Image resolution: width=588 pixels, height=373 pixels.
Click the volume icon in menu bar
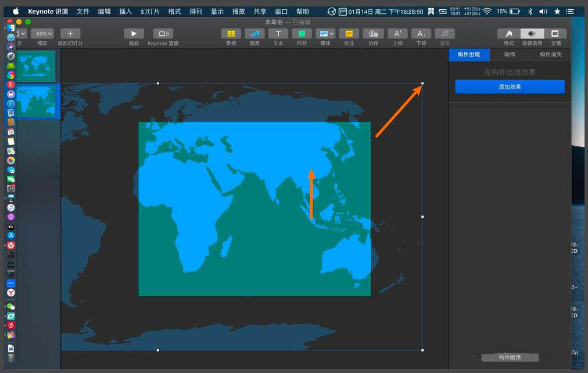pos(543,12)
